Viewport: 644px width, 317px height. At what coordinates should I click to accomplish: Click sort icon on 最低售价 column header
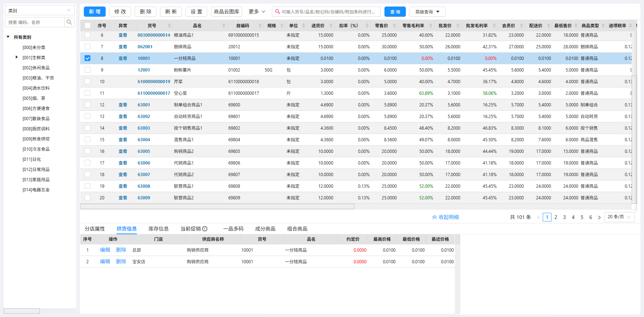[x=576, y=25]
